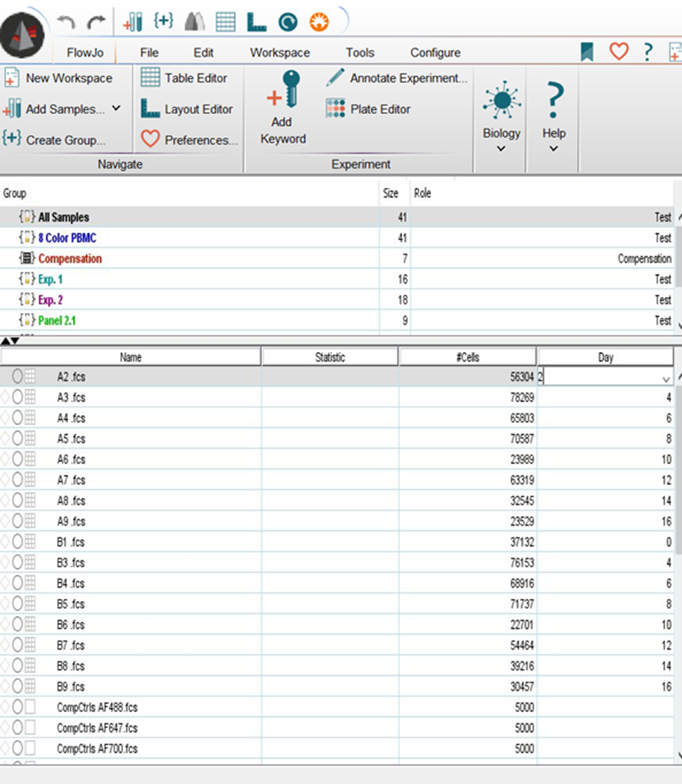Click the New Workspace button
The height and width of the screenshot is (784, 682).
tap(58, 79)
